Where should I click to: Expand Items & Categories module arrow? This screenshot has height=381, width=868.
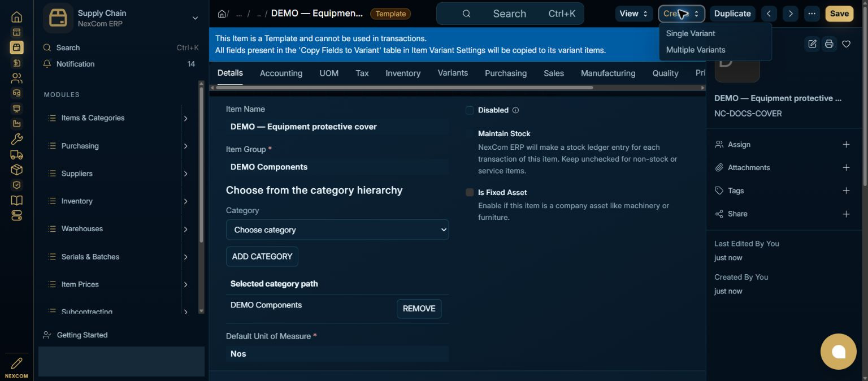coord(185,118)
